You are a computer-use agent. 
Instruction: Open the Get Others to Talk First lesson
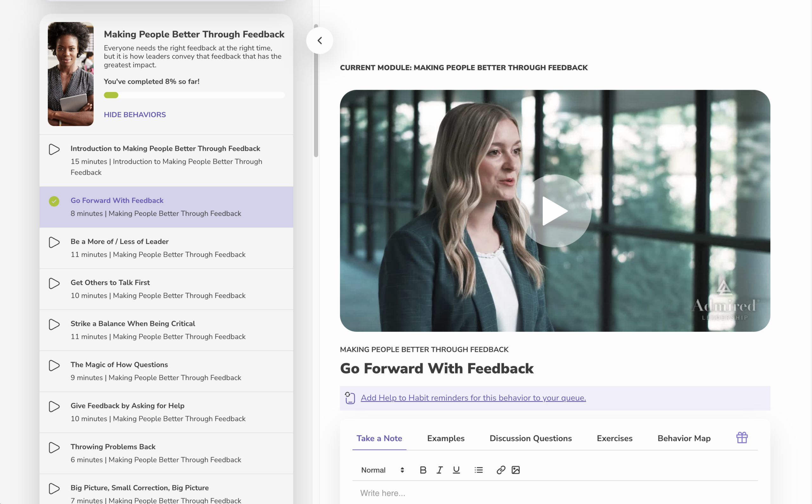pyautogui.click(x=110, y=283)
